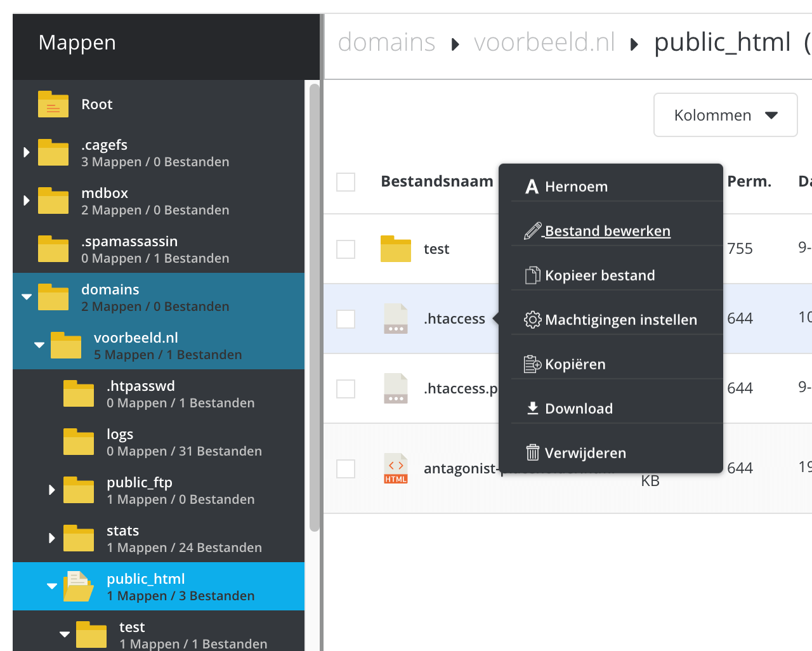
Task: Click the open public_html folder icon
Action: [79, 586]
